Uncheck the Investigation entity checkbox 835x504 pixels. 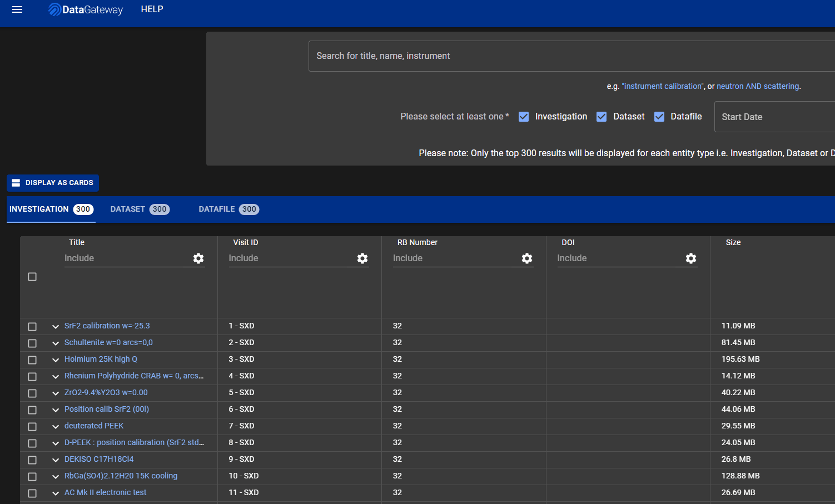click(523, 116)
